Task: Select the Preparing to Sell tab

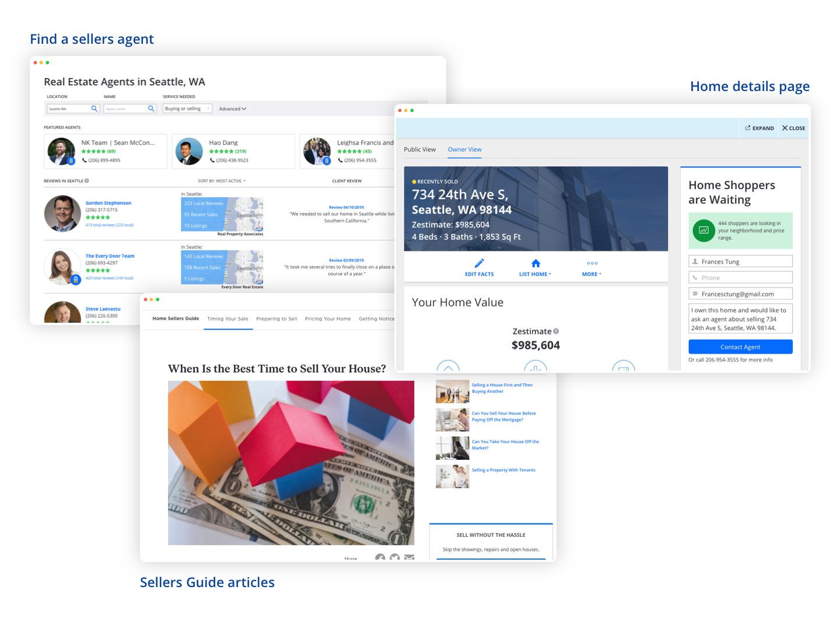Action: (276, 319)
